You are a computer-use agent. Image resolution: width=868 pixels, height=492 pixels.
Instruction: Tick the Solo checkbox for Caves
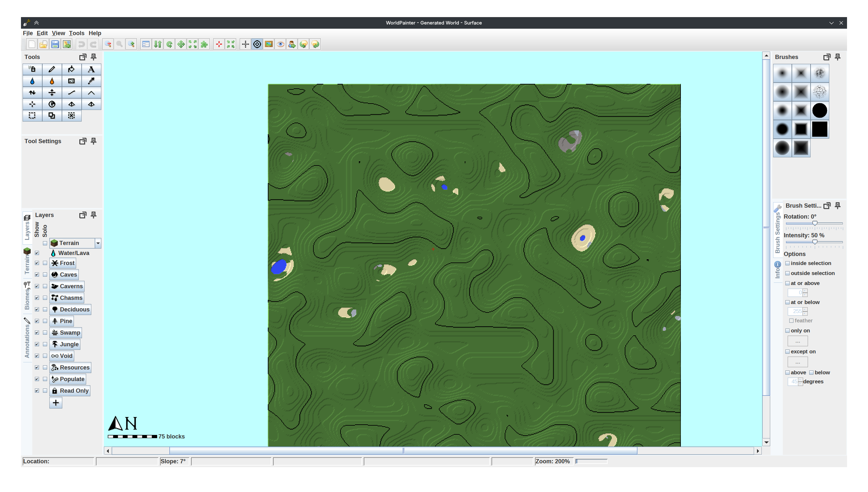point(45,274)
